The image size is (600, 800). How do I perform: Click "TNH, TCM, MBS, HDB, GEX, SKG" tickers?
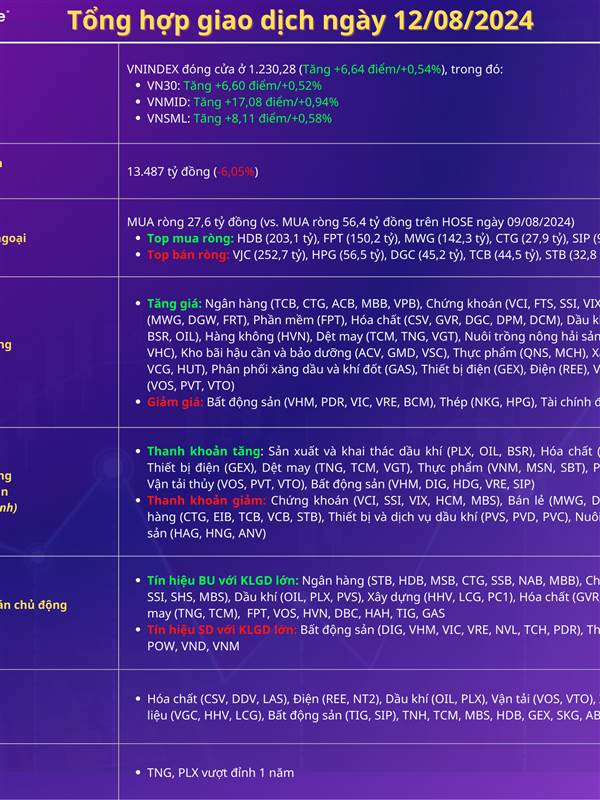tap(490, 715)
